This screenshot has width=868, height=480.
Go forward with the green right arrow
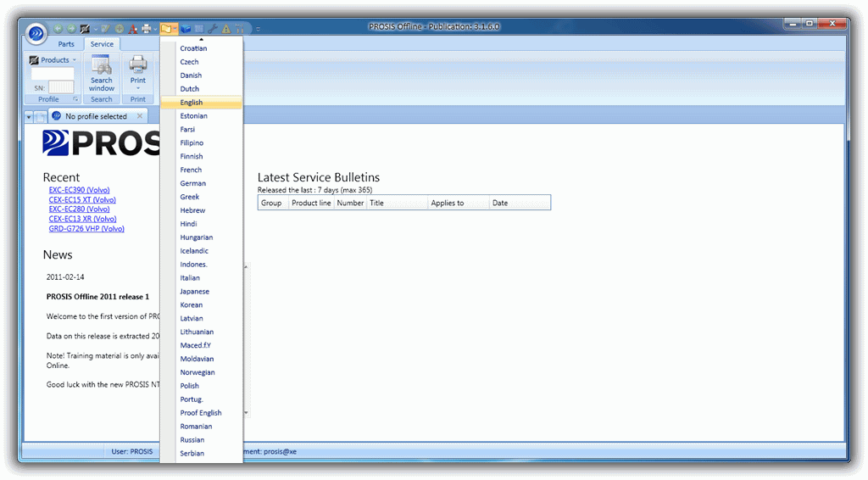point(71,29)
